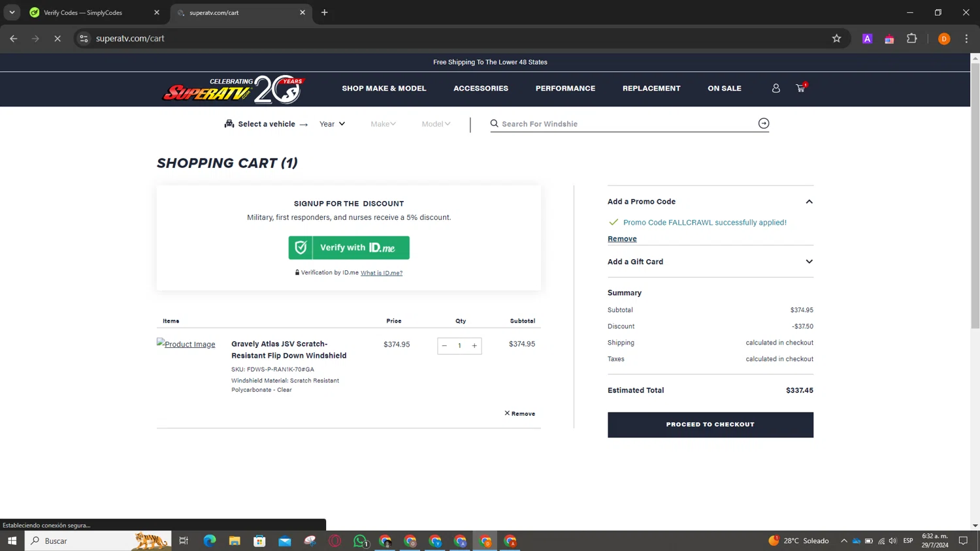Open the Accessories menu

click(x=481, y=88)
